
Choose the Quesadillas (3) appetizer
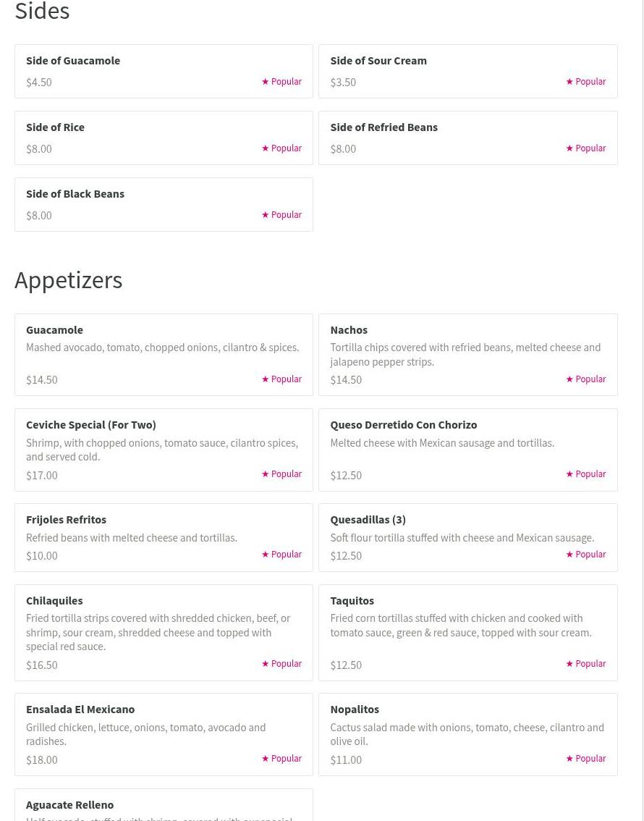(x=368, y=520)
